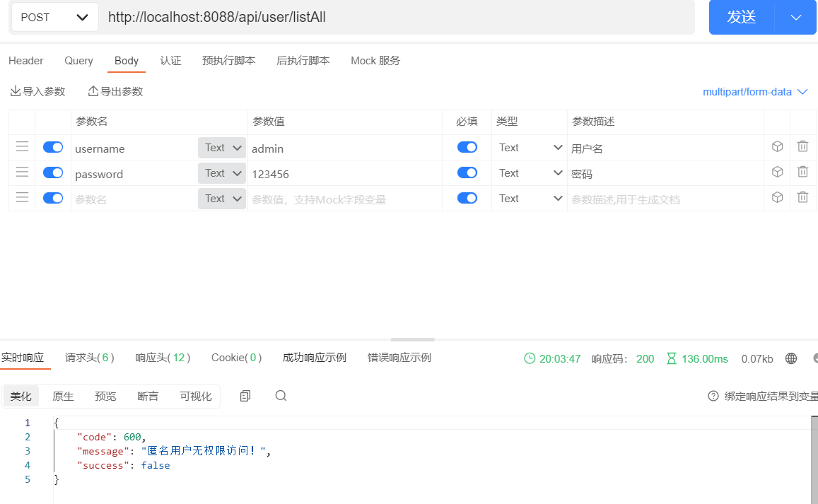The height and width of the screenshot is (504, 818).
Task: Disable the username parameter toggle
Action: 53,147
